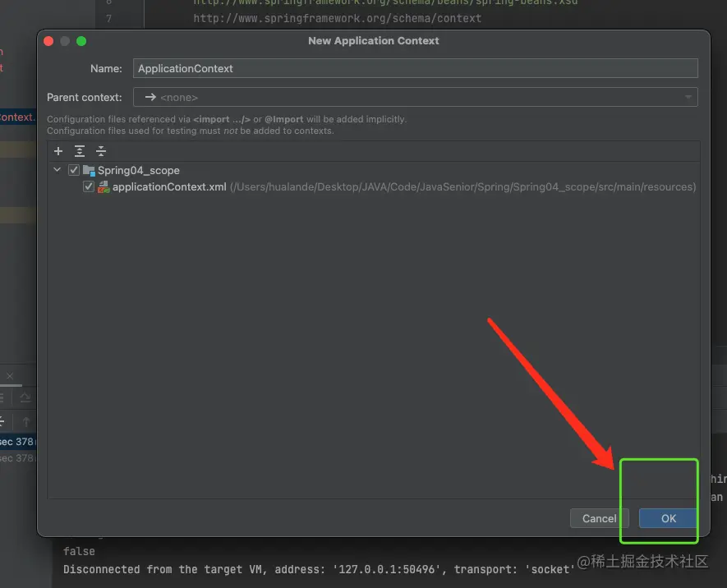Uncheck the Spring04_scope module checkbox
727x588 pixels.
pos(74,170)
